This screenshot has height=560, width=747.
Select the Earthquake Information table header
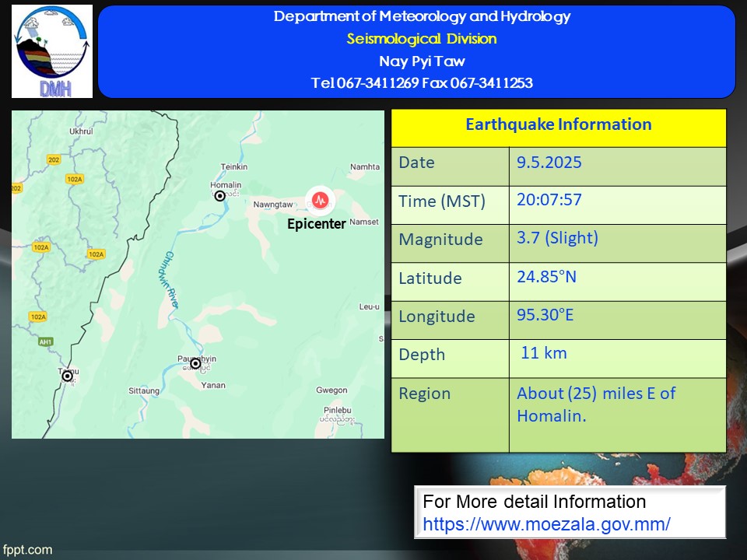pyautogui.click(x=558, y=125)
